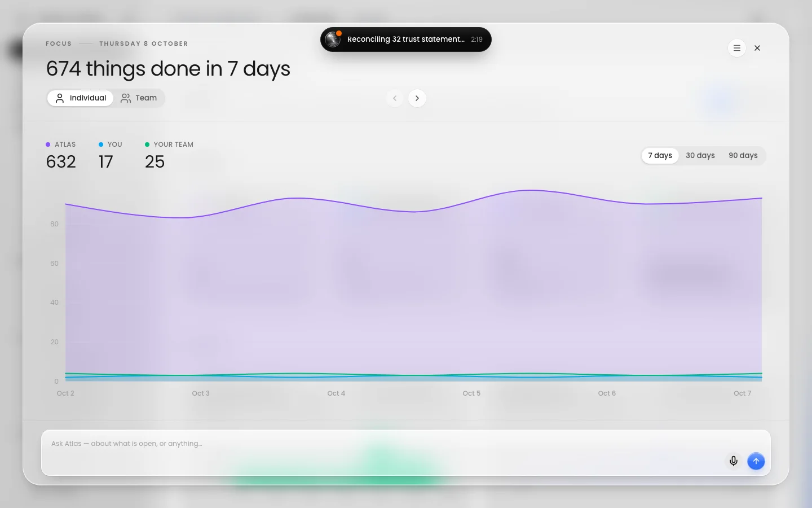Click the Oct 3 axis label
812x508 pixels.
click(201, 393)
